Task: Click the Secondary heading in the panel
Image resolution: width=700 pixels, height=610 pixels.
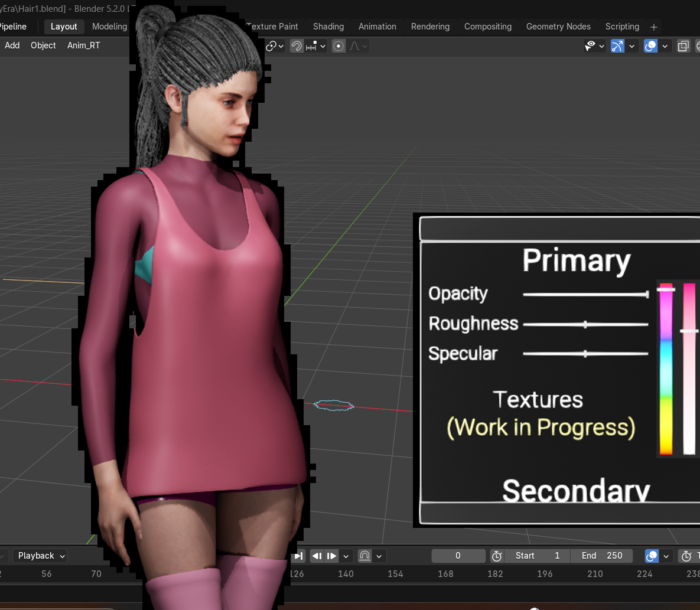Action: 576,490
